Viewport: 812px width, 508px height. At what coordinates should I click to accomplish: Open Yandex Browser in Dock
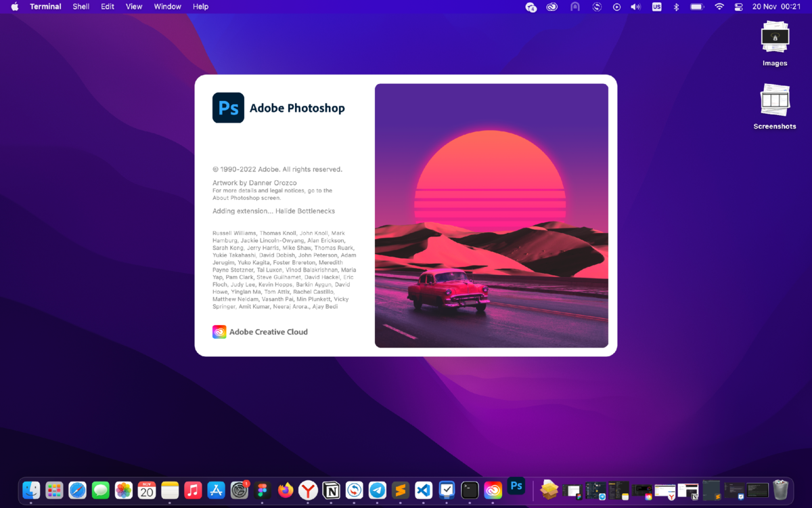pyautogui.click(x=309, y=490)
